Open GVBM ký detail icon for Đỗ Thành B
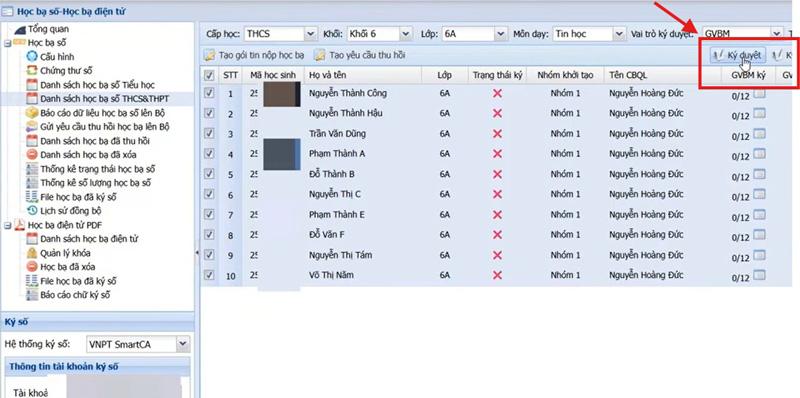 point(759,175)
